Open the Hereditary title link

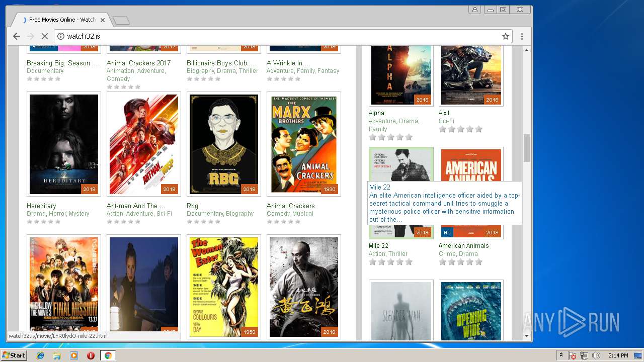41,206
